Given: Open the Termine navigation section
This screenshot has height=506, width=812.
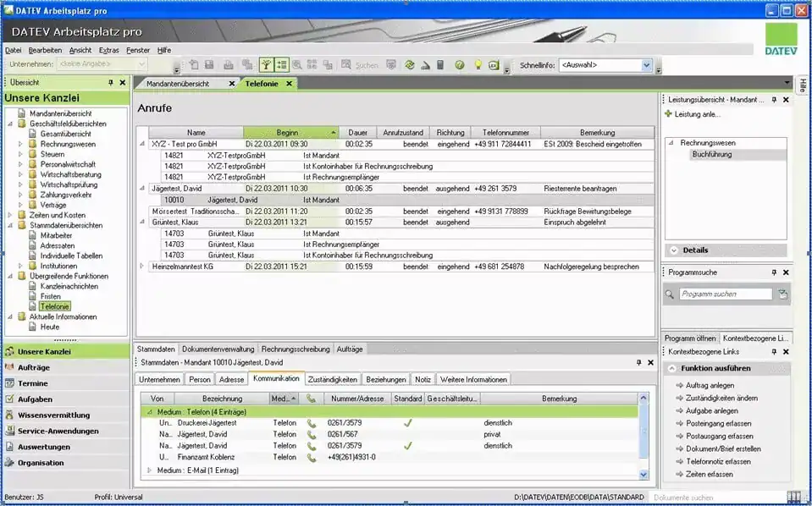Looking at the screenshot, I should (66, 383).
